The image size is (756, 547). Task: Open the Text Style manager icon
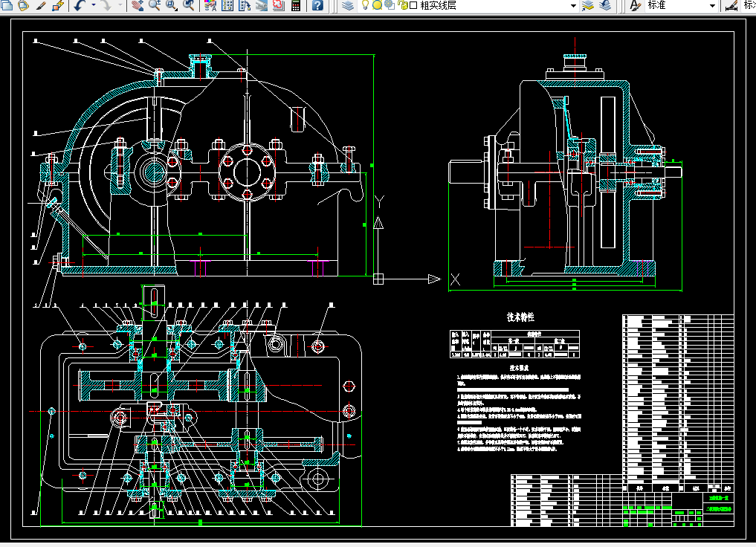[x=636, y=6]
